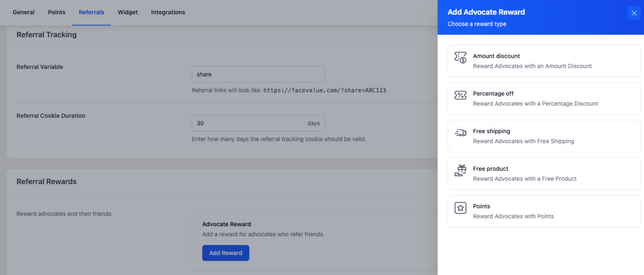This screenshot has width=644, height=275.
Task: Switch to the General tab
Action: 23,12
